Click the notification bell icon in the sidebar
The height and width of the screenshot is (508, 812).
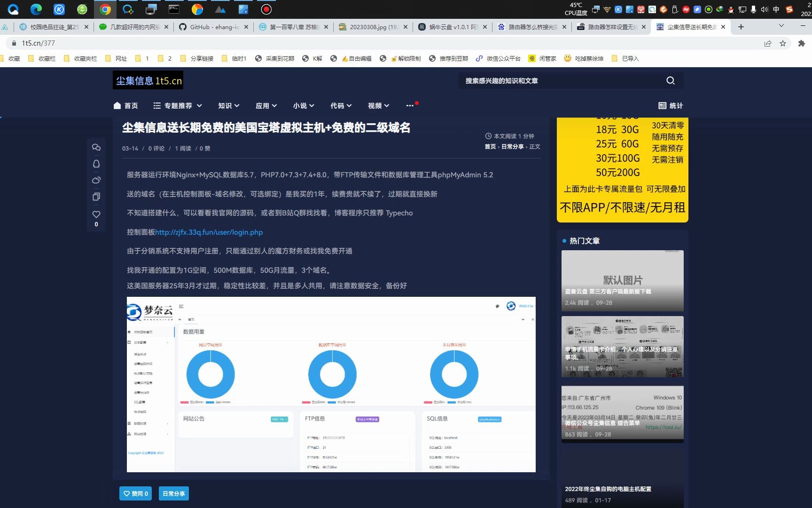click(96, 164)
